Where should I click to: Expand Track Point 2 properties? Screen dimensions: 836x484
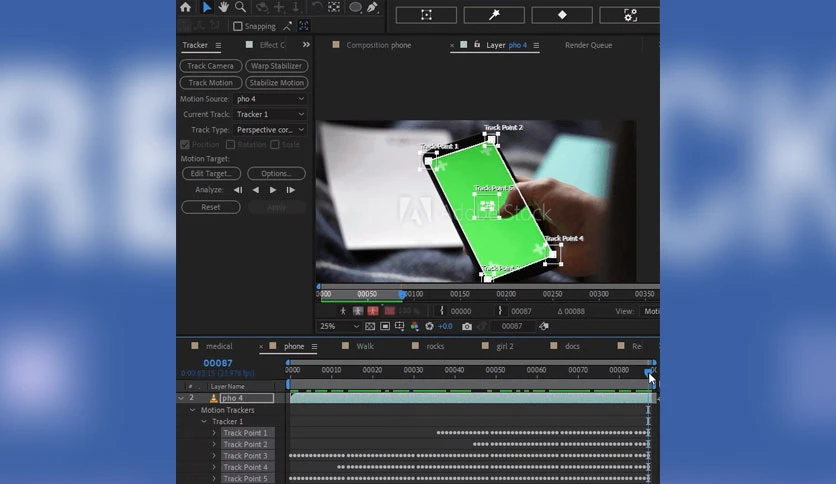point(214,444)
